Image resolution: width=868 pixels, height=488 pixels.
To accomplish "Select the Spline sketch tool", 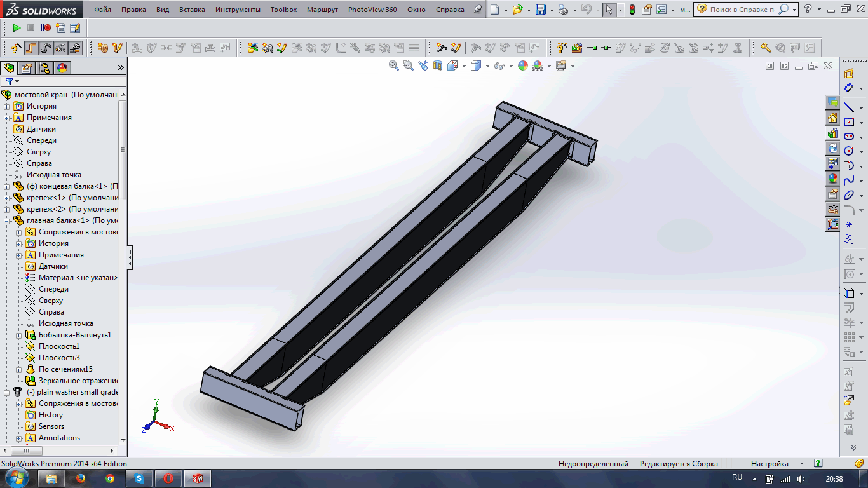I will click(x=849, y=180).
